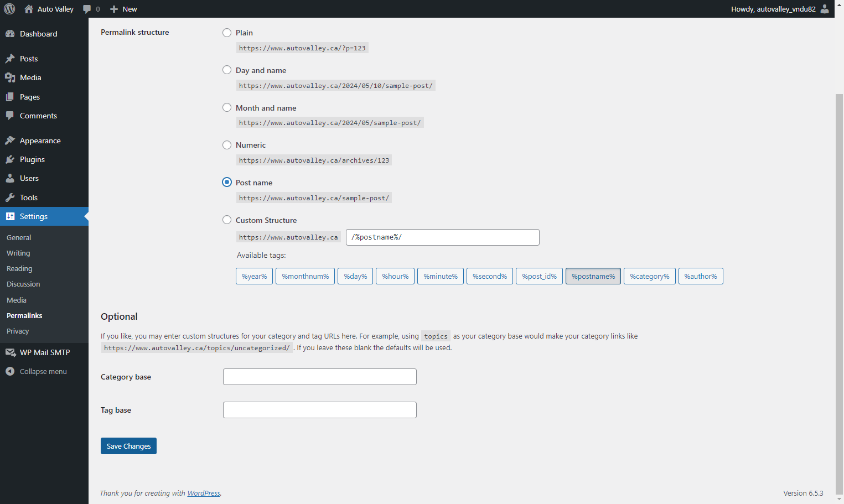Follow the WordPress footer link
The width and height of the screenshot is (844, 504).
[x=204, y=493]
